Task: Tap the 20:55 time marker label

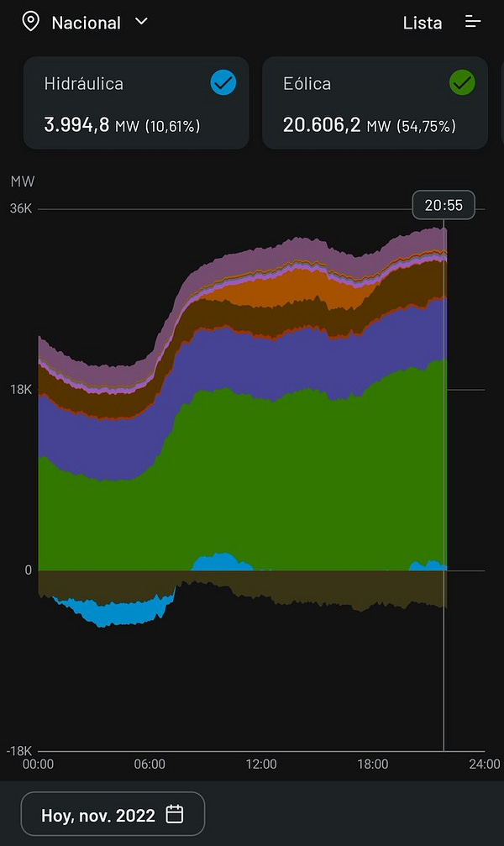Action: click(x=444, y=205)
